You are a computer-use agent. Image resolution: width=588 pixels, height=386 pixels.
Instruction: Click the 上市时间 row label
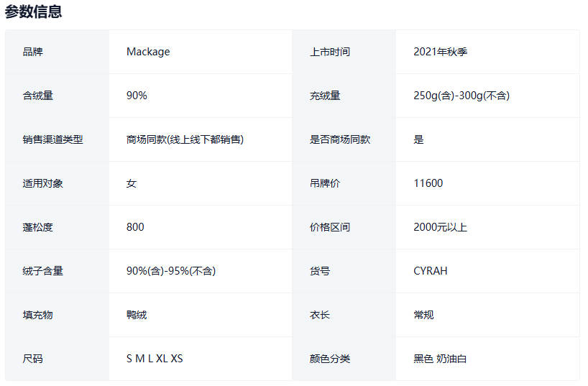[x=330, y=52]
